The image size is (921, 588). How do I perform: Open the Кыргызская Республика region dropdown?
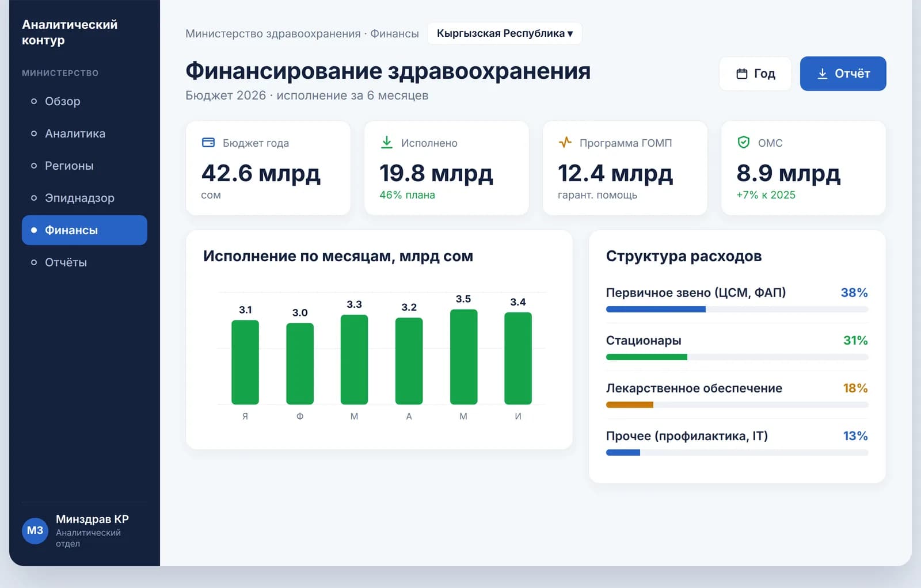click(505, 33)
